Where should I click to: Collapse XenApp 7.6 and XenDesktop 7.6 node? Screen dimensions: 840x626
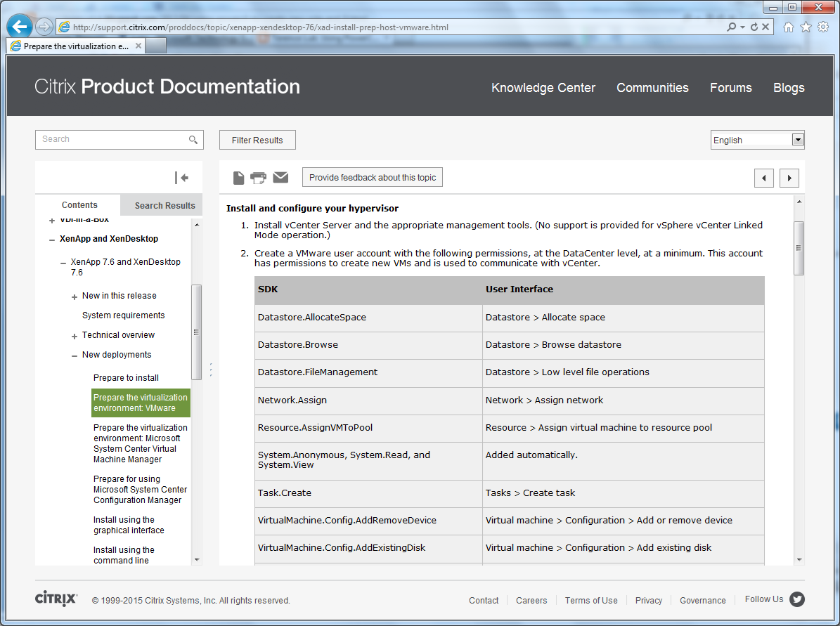pos(63,263)
